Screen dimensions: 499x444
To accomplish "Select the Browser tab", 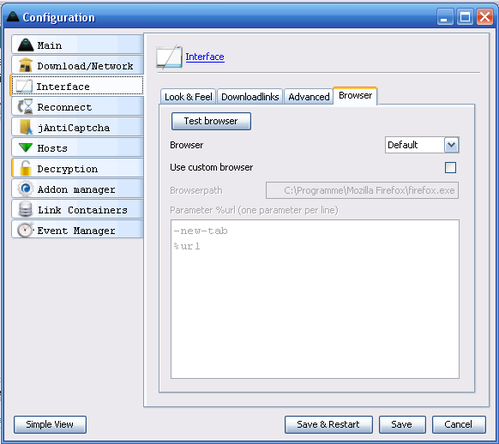I will (355, 96).
